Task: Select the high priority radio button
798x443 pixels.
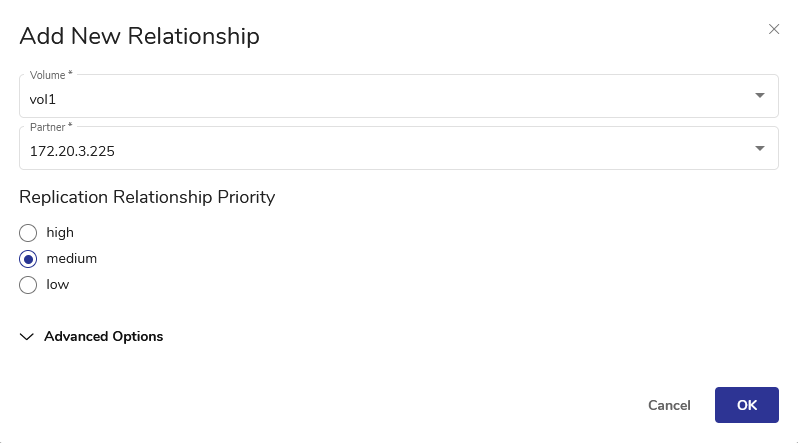Action: click(x=28, y=233)
